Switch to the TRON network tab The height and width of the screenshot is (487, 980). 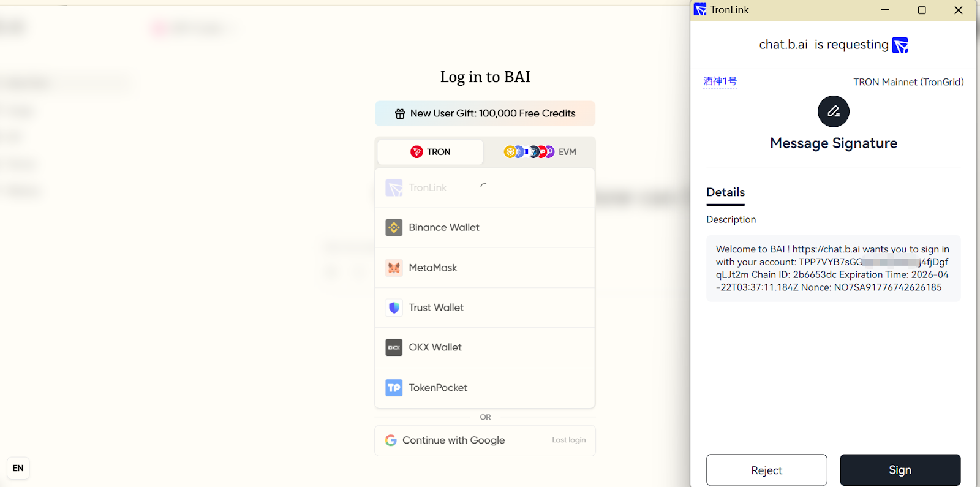click(x=430, y=152)
